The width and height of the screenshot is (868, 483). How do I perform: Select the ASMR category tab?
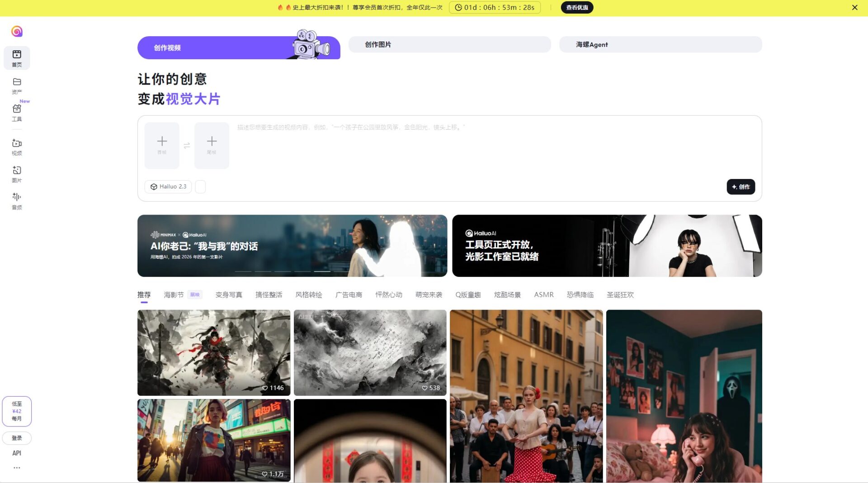point(543,295)
